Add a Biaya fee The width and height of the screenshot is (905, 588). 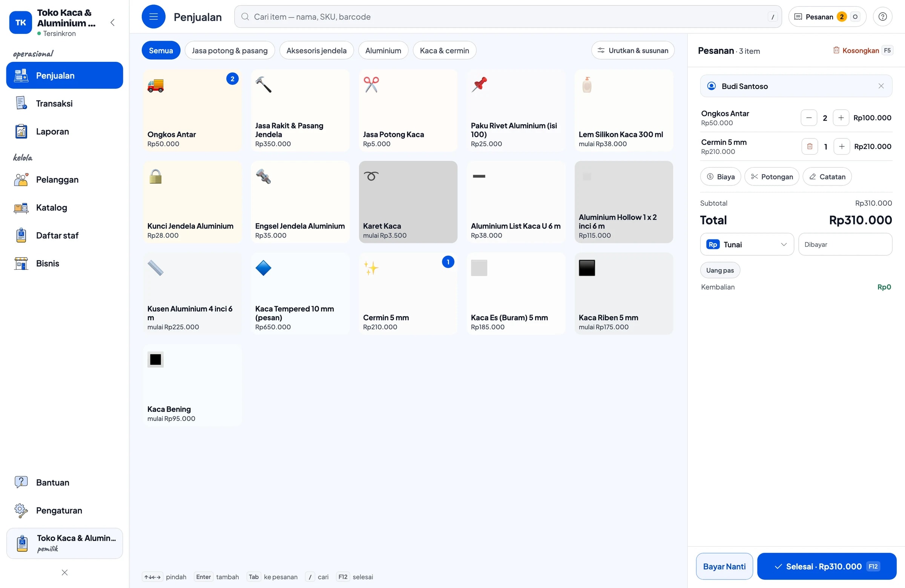click(x=720, y=177)
